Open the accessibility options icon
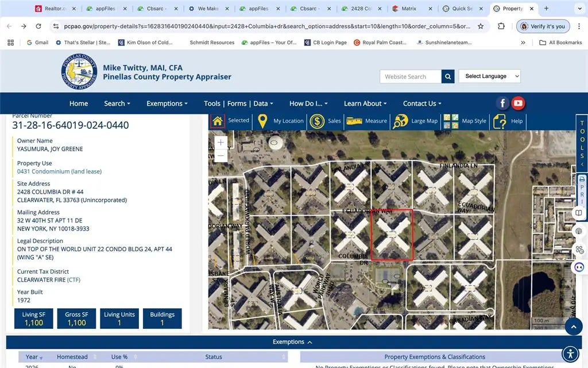The image size is (588, 368). (x=569, y=353)
